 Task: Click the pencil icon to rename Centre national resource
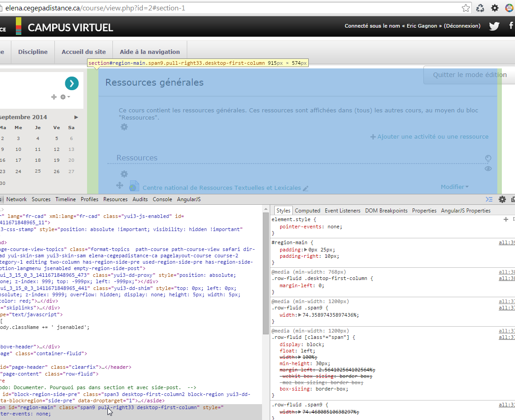(306, 188)
